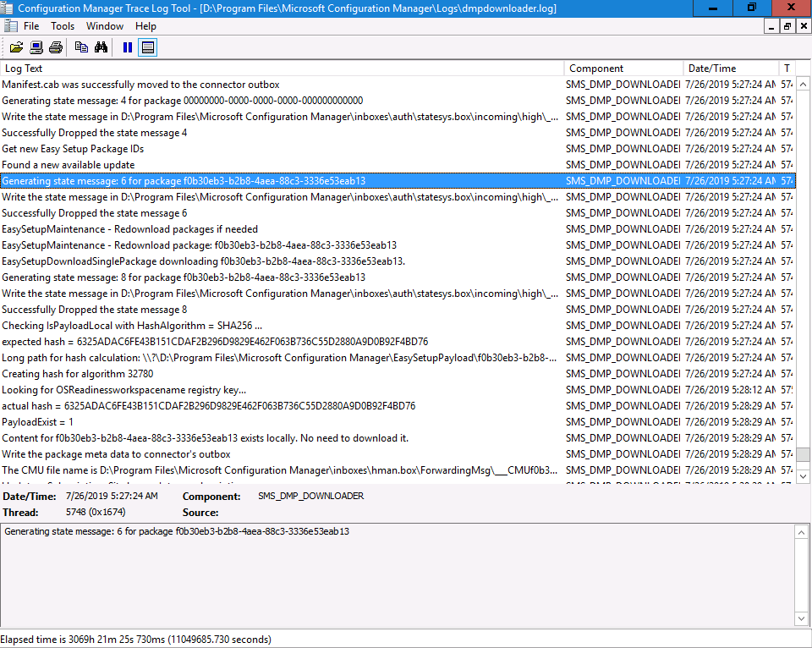Click the Find binoculars toolbar icon
Image resolution: width=812 pixels, height=648 pixels.
click(101, 47)
